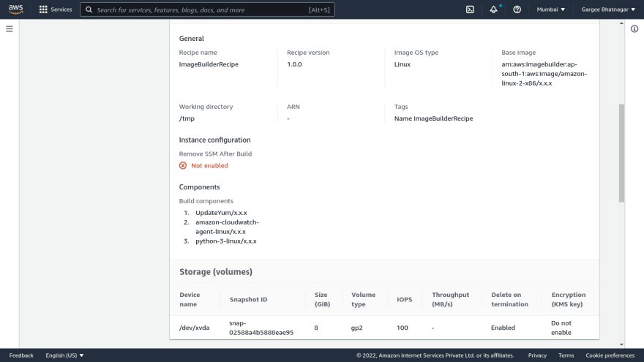This screenshot has height=362, width=644.
Task: Open the Services grid menu
Action: pos(43,10)
